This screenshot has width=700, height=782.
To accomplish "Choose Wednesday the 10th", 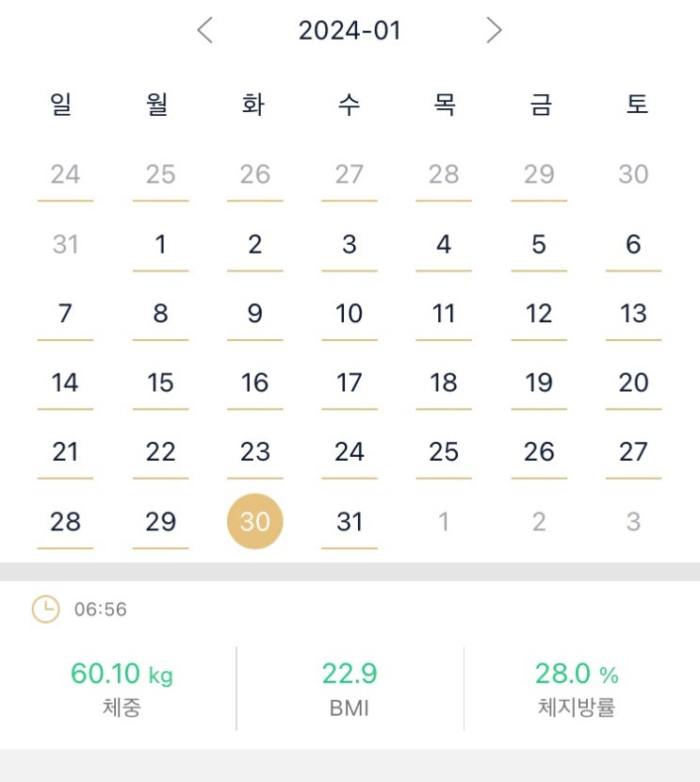I will click(x=350, y=314).
